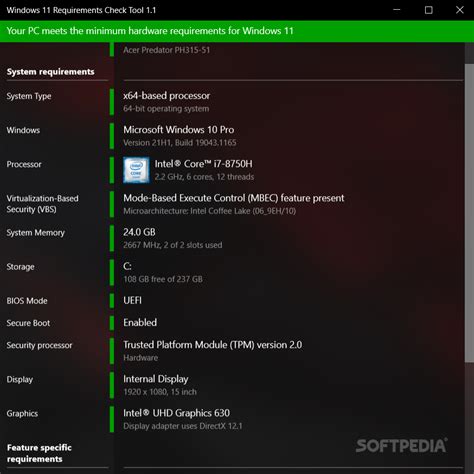Click the 'System Memory' label
The height and width of the screenshot is (474, 474).
(36, 233)
